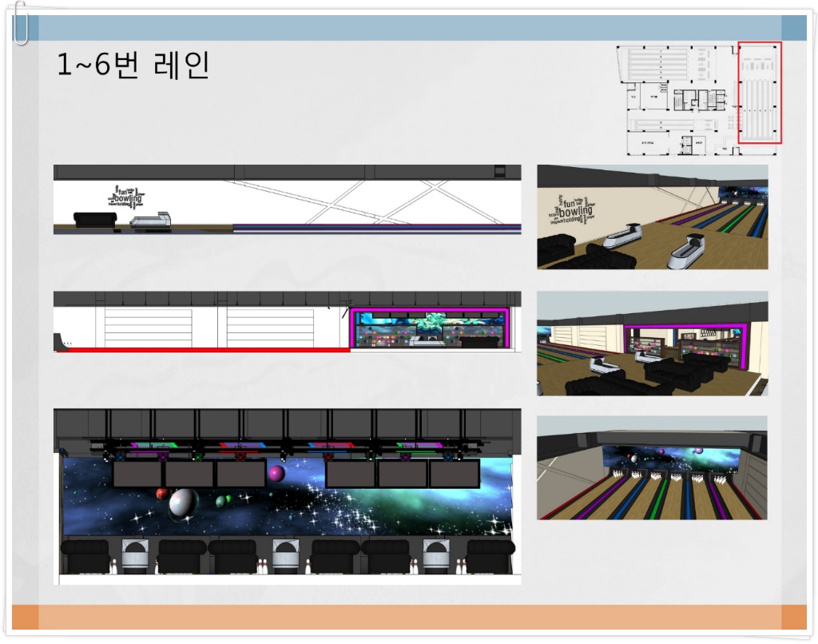Click the paperclip decoration icon at top left
Screen dimensions: 818x644
tap(20, 23)
